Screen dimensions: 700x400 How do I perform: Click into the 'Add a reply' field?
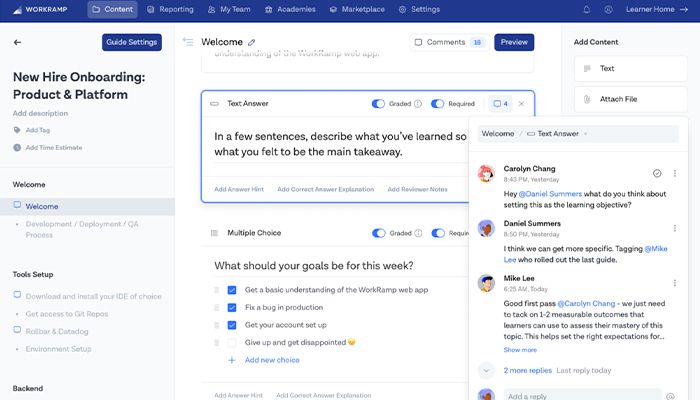(x=583, y=396)
